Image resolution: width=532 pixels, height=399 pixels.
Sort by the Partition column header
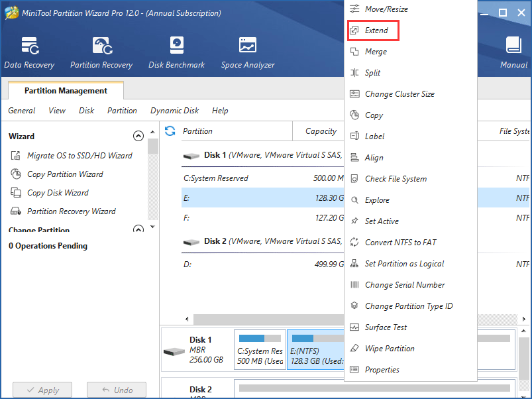[x=237, y=131]
